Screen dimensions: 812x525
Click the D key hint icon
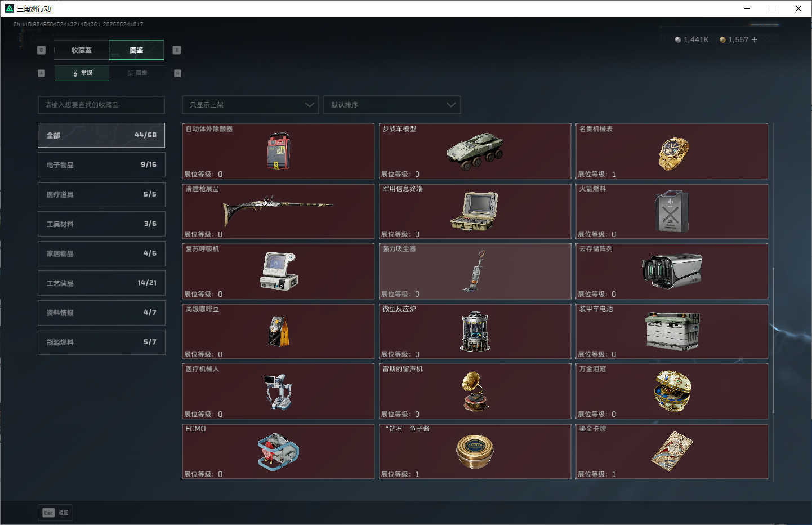click(177, 73)
